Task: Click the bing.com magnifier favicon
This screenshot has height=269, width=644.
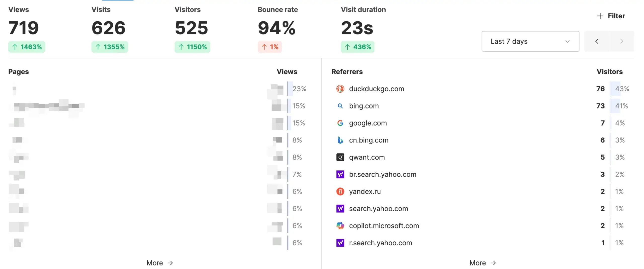Action: [340, 106]
